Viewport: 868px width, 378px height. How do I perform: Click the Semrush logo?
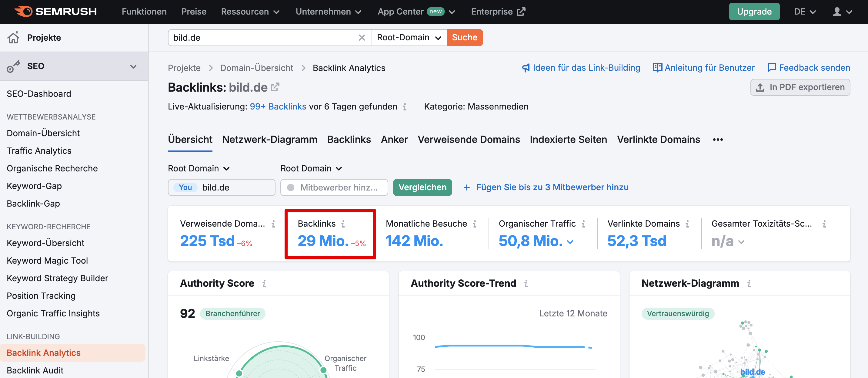(55, 12)
